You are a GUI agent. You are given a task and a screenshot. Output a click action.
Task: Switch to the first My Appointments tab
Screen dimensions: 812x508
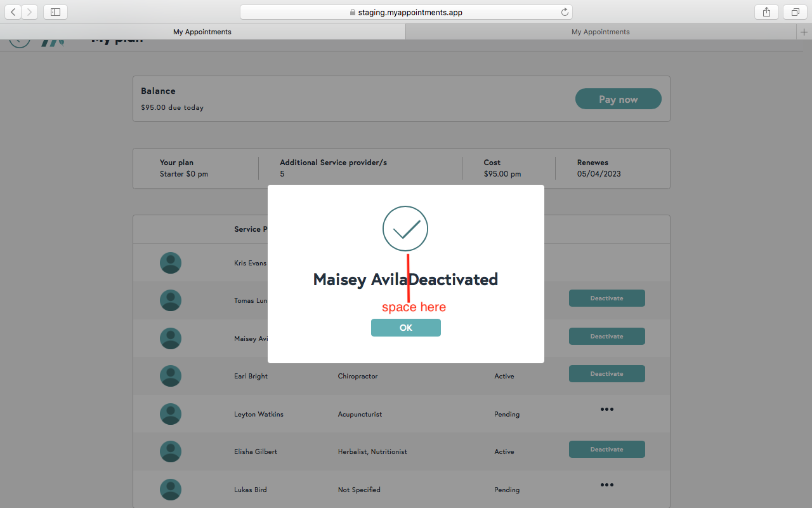tap(202, 32)
